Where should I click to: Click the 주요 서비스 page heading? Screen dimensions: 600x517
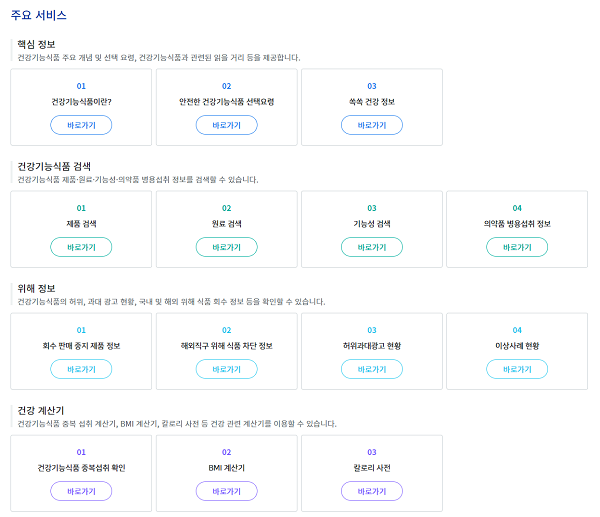coord(40,14)
